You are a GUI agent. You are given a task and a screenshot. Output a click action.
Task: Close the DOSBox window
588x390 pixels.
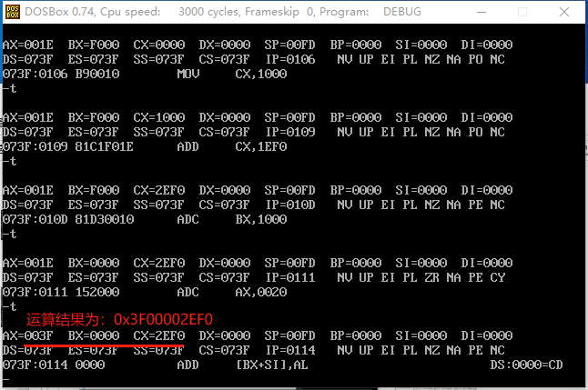(x=564, y=12)
